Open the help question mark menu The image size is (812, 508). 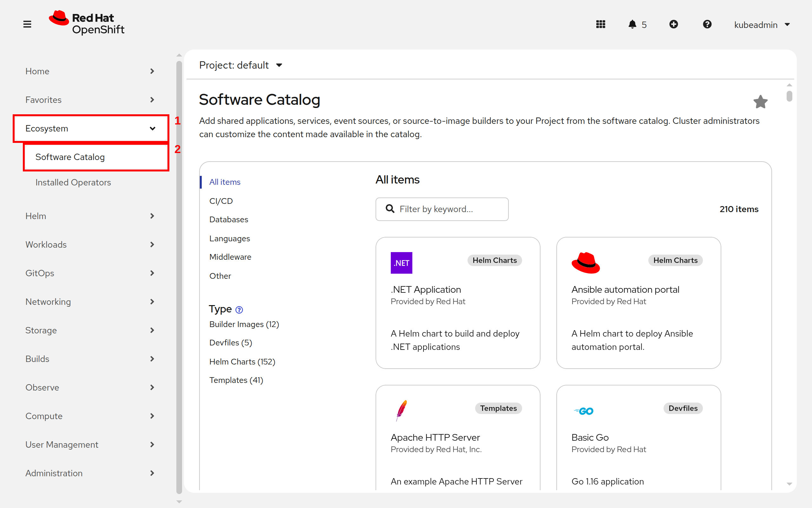coord(707,24)
